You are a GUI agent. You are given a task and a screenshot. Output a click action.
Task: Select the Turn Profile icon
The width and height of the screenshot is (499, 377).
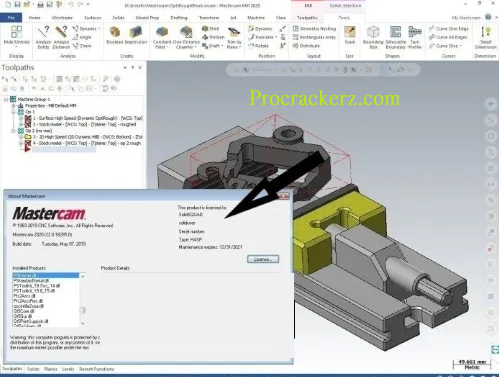415,37
